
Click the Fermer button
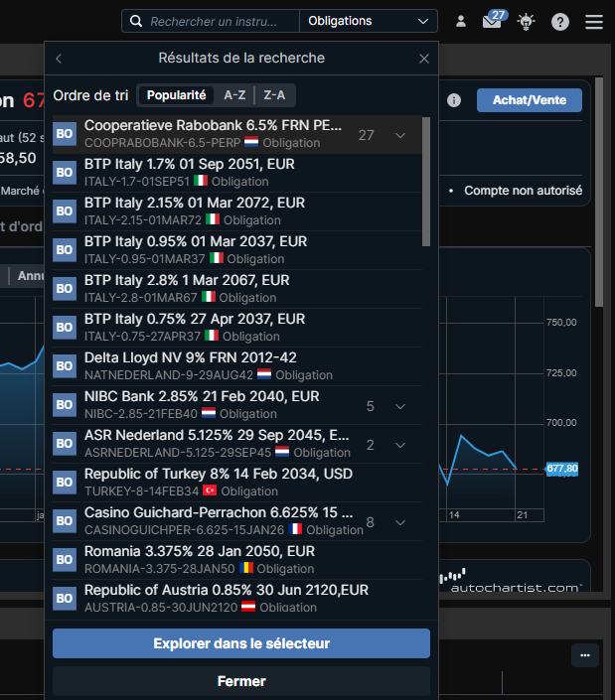coord(241,681)
